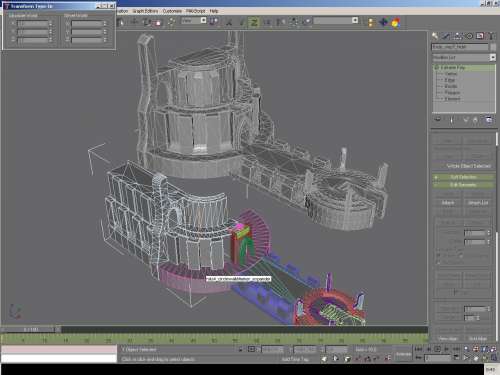Image resolution: width=500 pixels, height=375 pixels.
Task: Open the Modifier List dropdown
Action: coord(464,58)
